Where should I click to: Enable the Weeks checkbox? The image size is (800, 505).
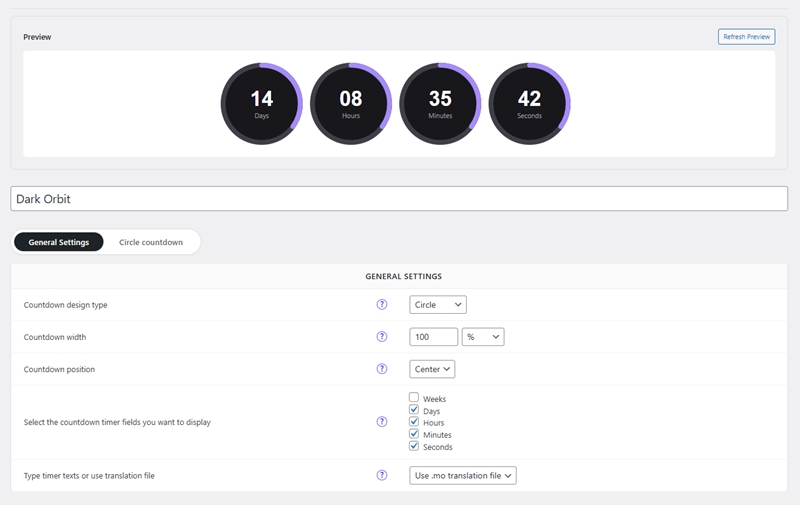pos(414,398)
